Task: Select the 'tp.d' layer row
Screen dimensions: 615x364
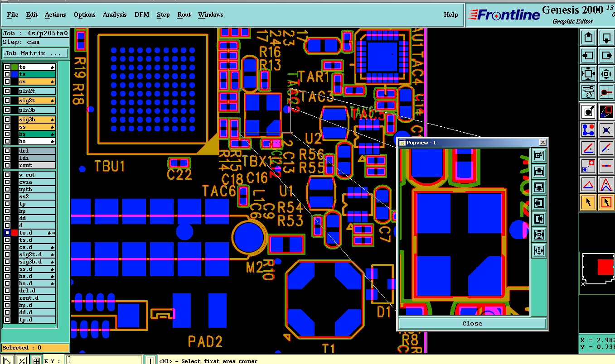Action: point(37,320)
